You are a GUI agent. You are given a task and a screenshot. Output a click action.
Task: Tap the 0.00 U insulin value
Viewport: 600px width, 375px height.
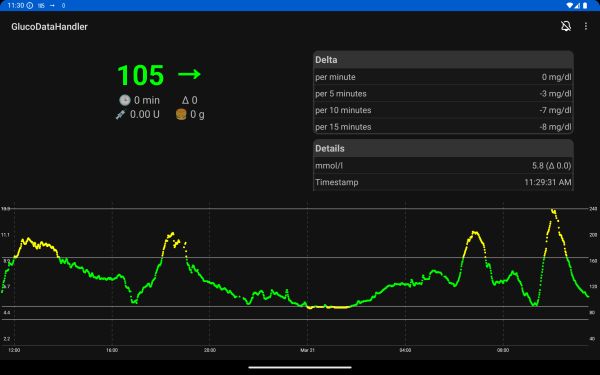tap(145, 114)
